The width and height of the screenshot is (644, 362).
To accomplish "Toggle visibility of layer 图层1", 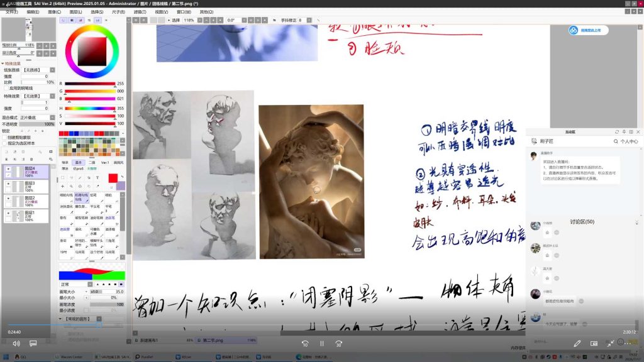I will [8, 213].
